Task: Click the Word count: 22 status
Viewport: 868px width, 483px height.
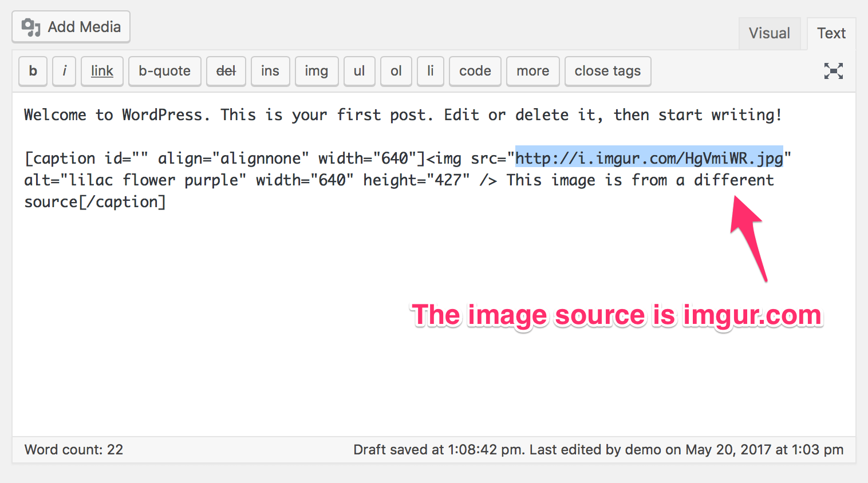Action: click(x=74, y=450)
